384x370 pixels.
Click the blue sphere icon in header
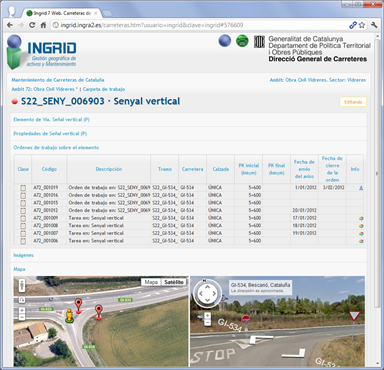[225, 41]
